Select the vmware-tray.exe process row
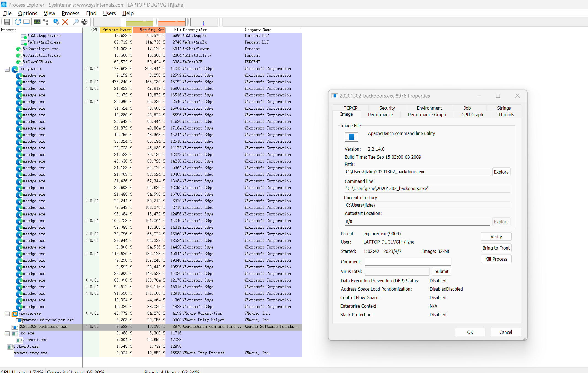 [151, 353]
